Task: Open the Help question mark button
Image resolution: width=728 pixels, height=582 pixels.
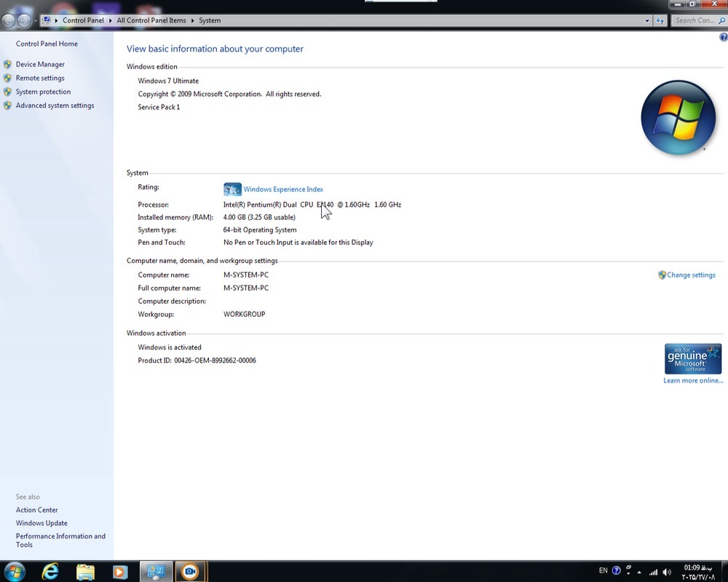Action: (724, 37)
